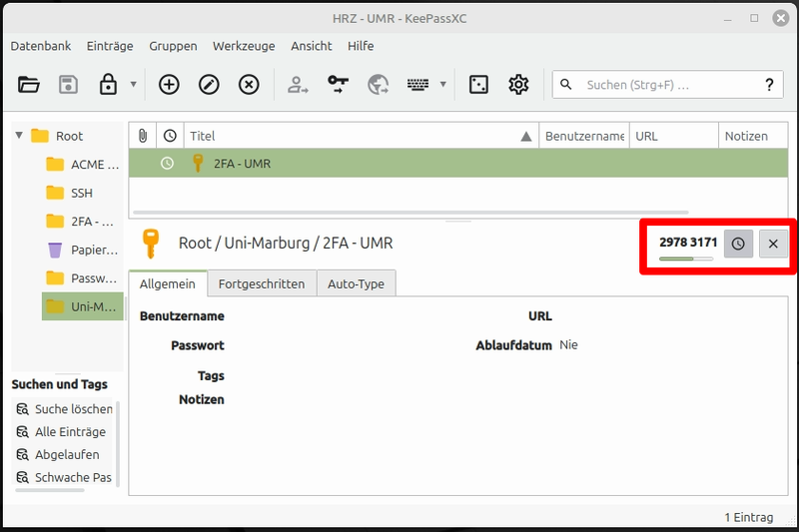Viewport: 799px width, 532px height.
Task: Select the Uni-M... group folder
Action: (x=83, y=306)
